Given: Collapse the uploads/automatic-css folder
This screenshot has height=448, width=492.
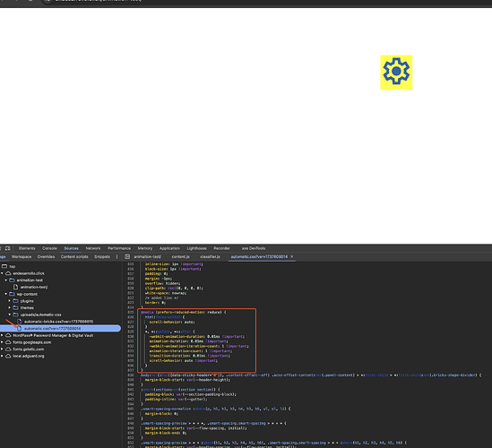Looking at the screenshot, I should click(10, 314).
